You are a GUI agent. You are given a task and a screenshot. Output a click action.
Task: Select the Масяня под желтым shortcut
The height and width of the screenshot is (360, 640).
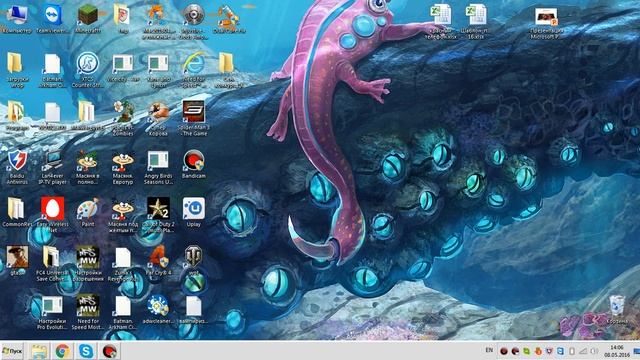coord(123,216)
